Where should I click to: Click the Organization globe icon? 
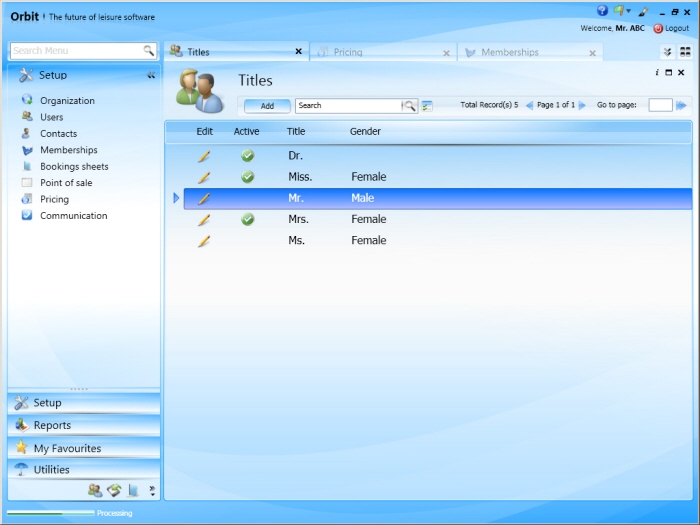(27, 100)
